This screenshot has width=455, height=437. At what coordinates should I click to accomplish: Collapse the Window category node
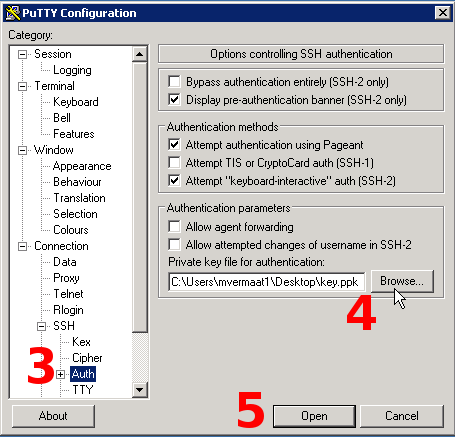tap(22, 150)
